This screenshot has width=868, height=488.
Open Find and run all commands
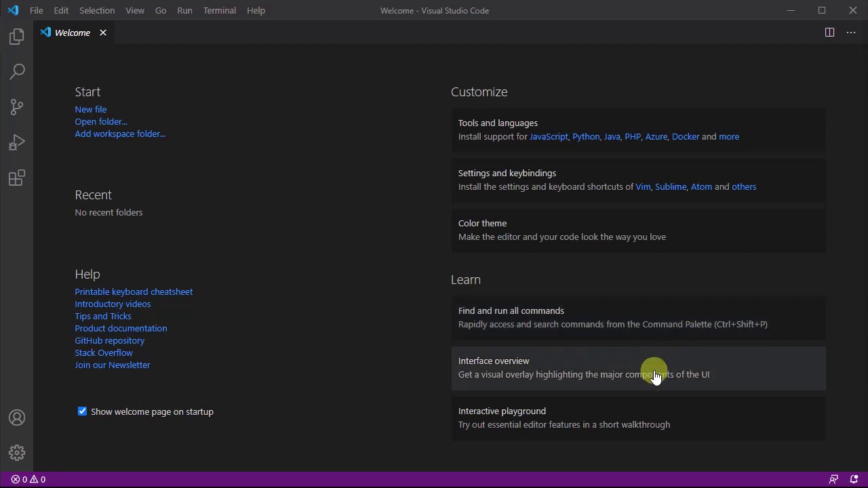point(638,317)
